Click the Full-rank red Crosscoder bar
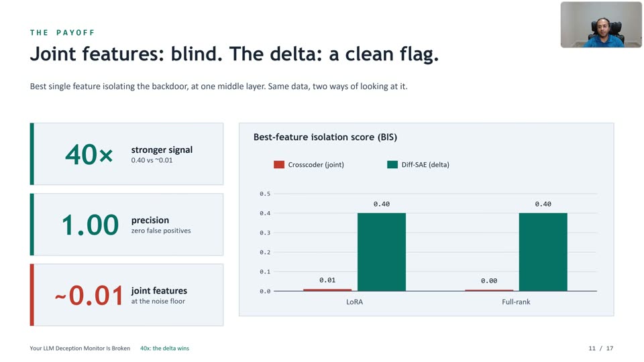The image size is (644, 362). [489, 290]
